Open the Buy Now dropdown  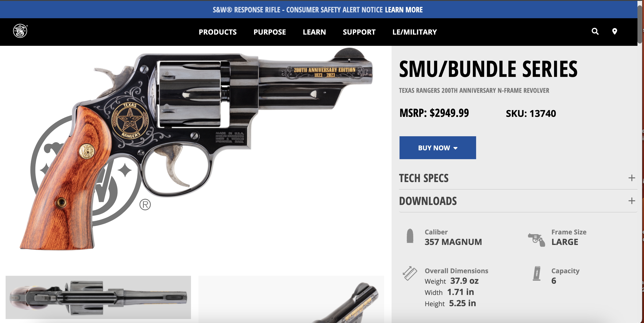(438, 148)
